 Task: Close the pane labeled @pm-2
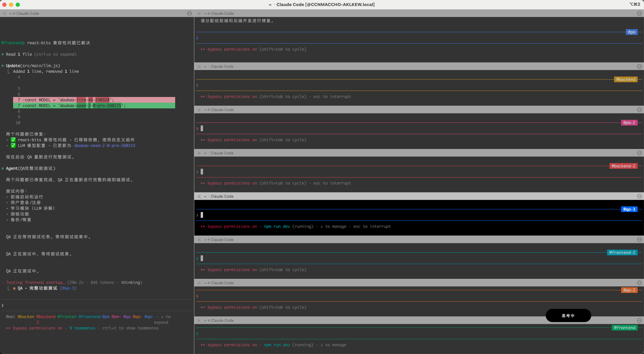tap(199, 110)
